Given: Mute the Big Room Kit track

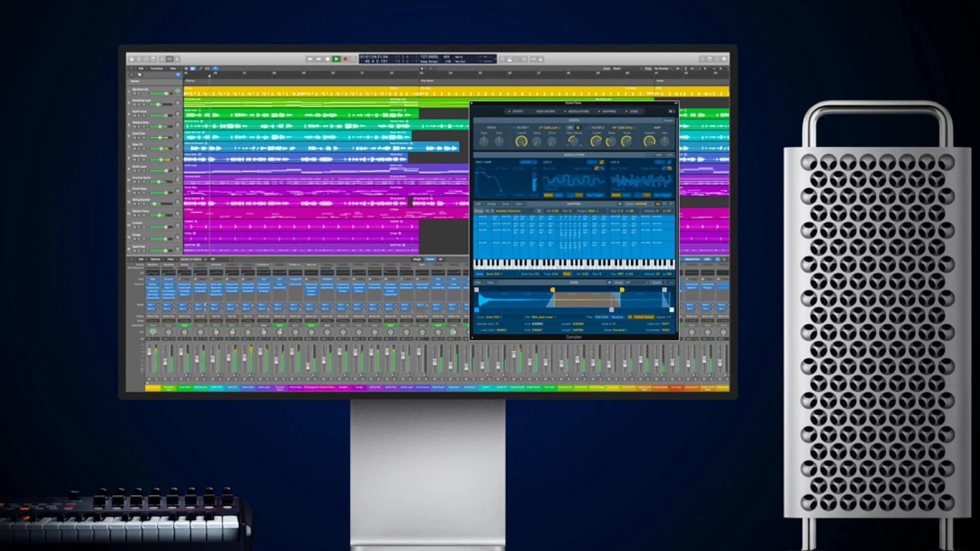Looking at the screenshot, I should tap(134, 93).
